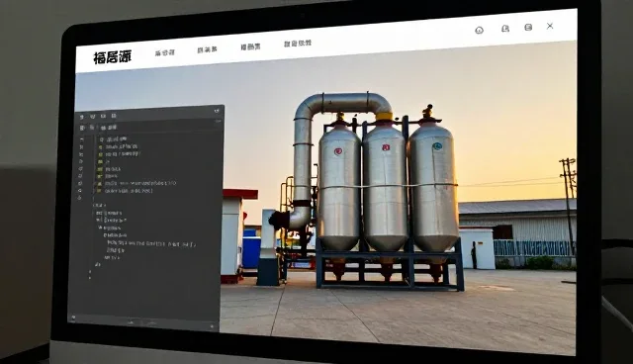Click the topmost icon in dark panel's vertical icon strip
633x364 pixels.
pyautogui.click(x=81, y=139)
